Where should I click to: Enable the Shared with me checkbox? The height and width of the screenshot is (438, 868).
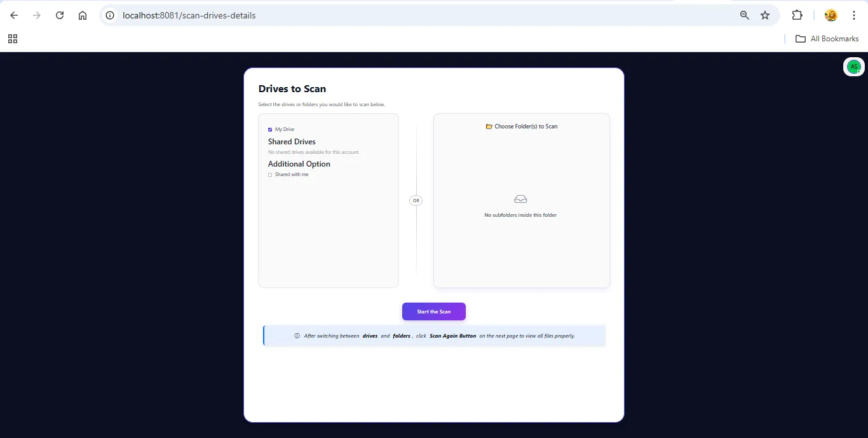point(270,174)
